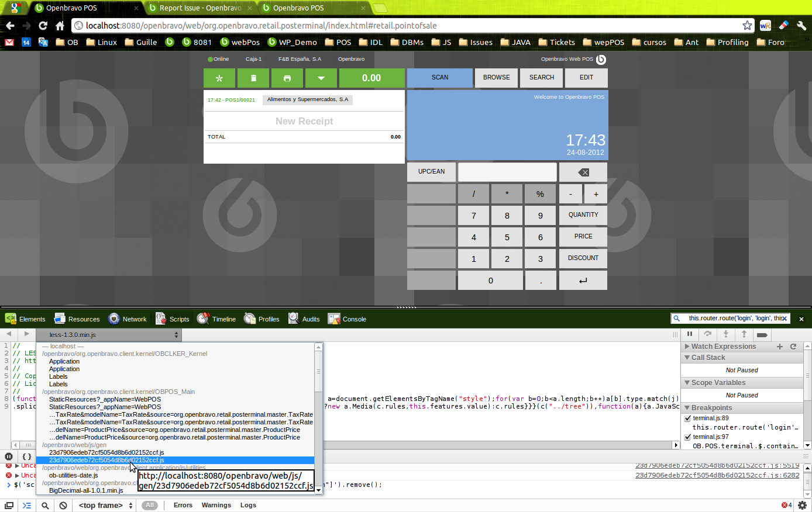Click the keypad number 7
Screen dimensions: 812x512
(x=474, y=216)
